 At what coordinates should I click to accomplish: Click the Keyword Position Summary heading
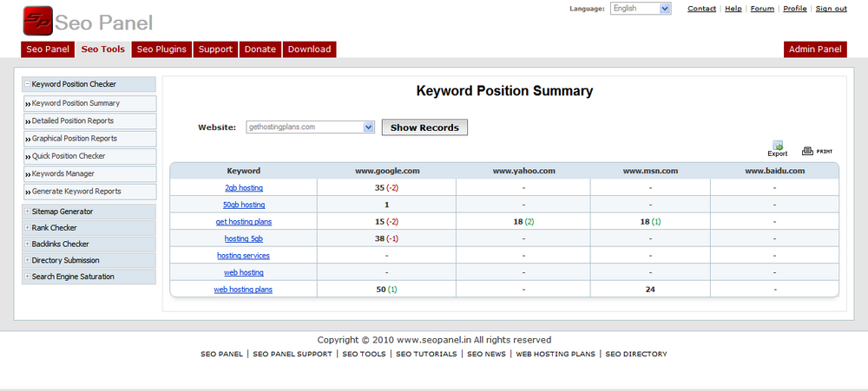pyautogui.click(x=504, y=91)
